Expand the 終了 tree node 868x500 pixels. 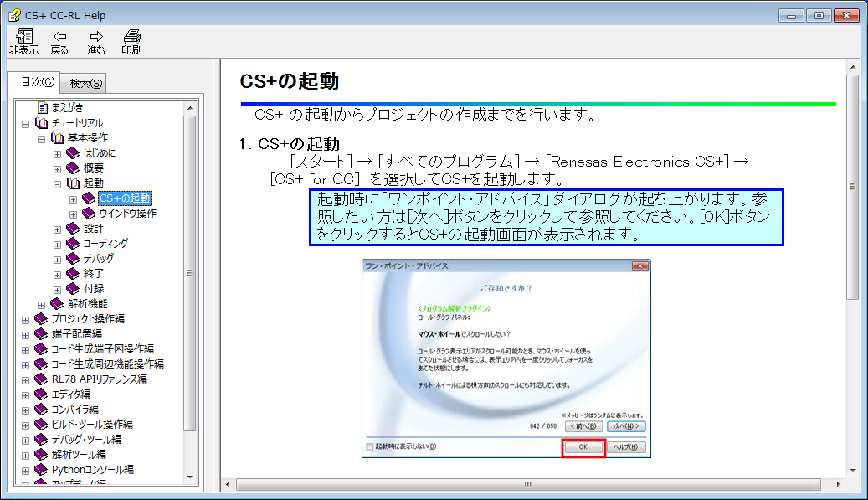pyautogui.click(x=57, y=275)
